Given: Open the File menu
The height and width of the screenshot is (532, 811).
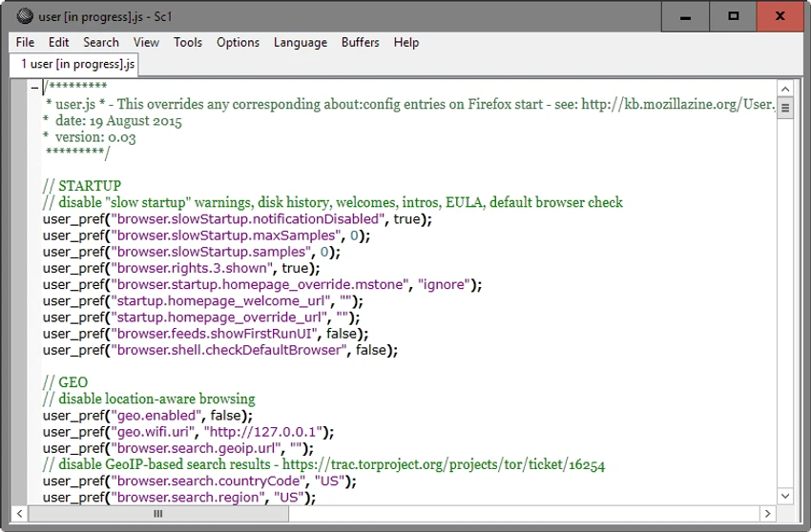Looking at the screenshot, I should point(25,42).
